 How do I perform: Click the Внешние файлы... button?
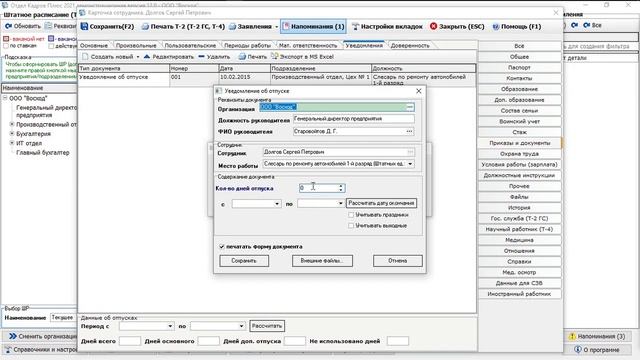click(x=322, y=261)
